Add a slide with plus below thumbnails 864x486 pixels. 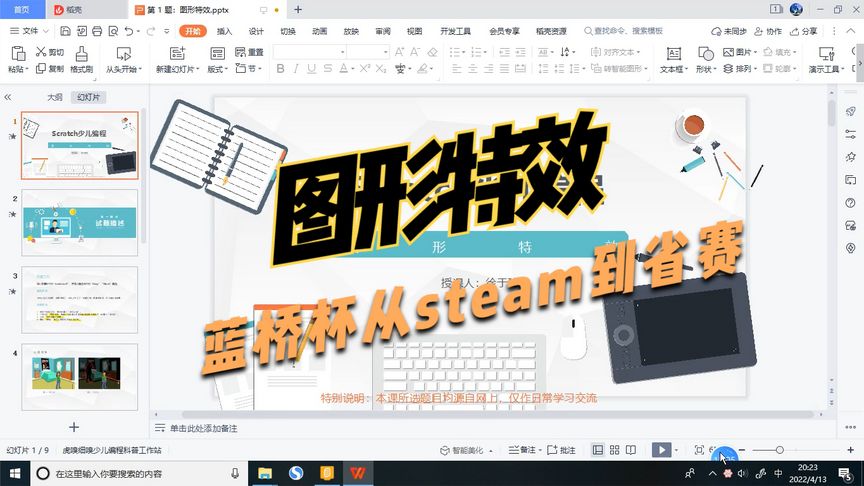click(74, 427)
